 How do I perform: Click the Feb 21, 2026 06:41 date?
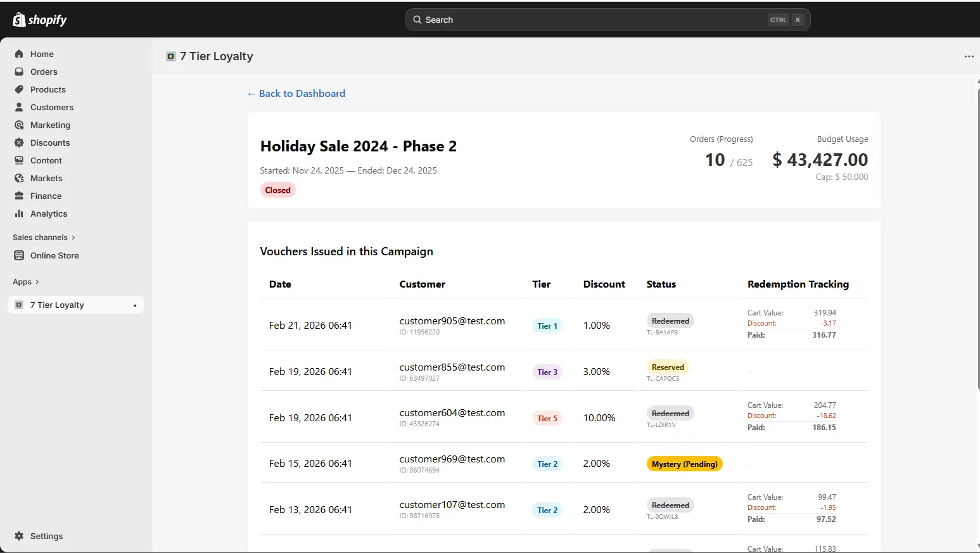click(310, 326)
